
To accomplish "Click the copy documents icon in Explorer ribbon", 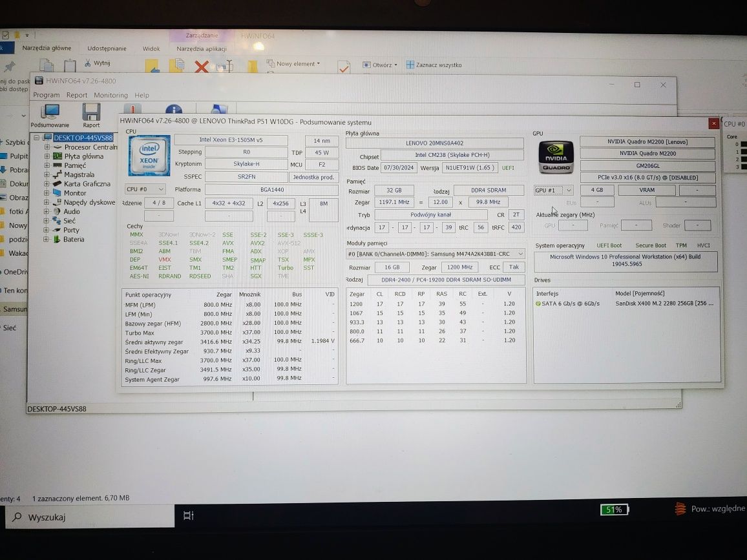I will 47,65.
